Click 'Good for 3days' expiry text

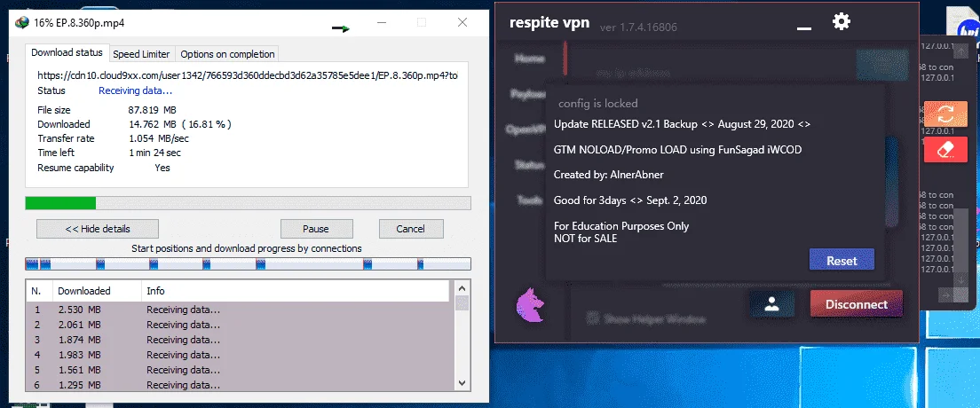[x=630, y=200]
